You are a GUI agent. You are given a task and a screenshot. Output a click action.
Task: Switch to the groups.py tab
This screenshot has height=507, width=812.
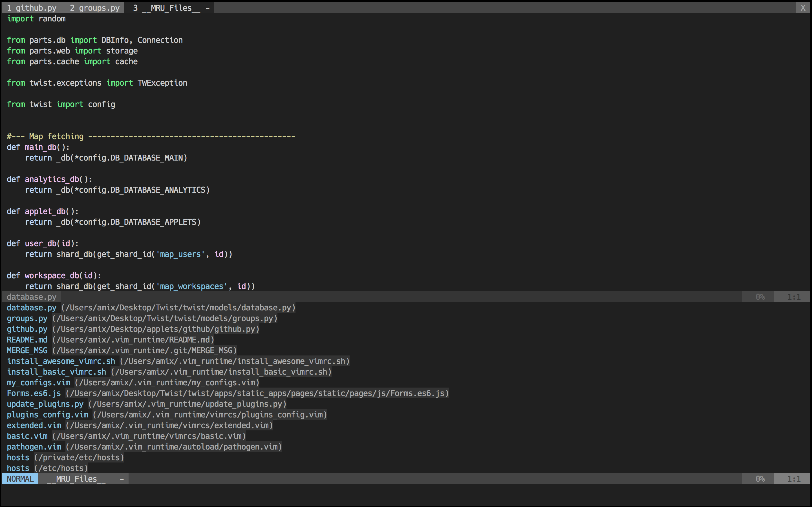(95, 8)
